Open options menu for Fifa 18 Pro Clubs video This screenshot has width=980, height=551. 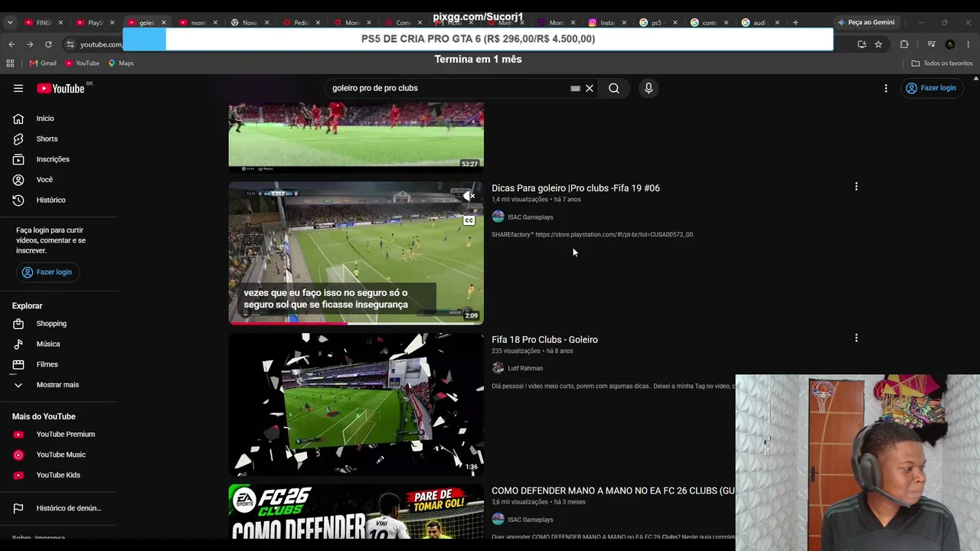click(856, 338)
